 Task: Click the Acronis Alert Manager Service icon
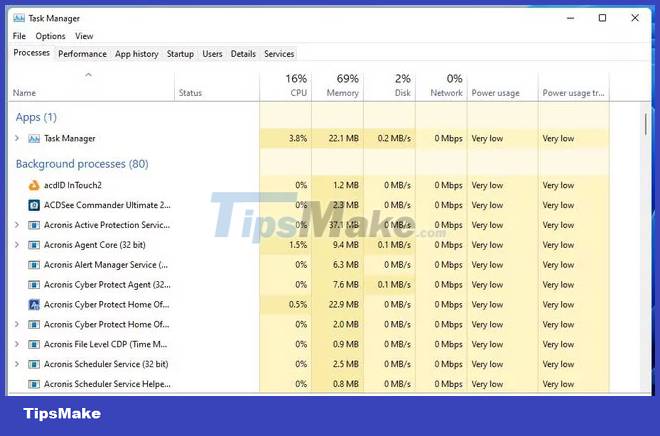[34, 265]
